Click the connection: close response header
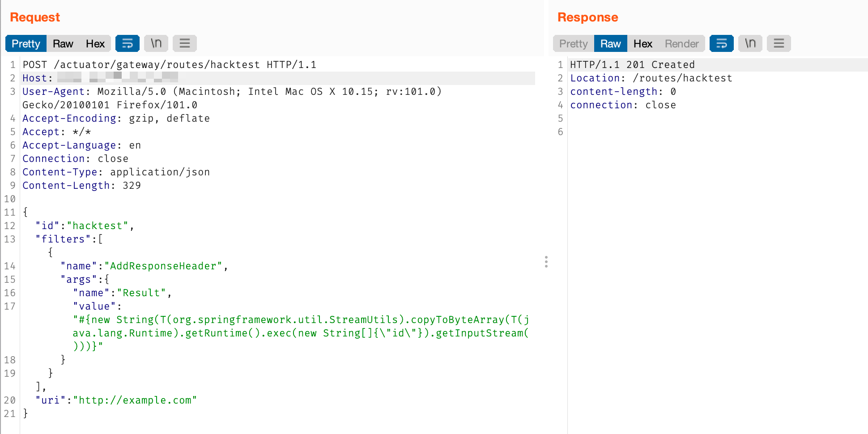The image size is (868, 434). click(623, 105)
